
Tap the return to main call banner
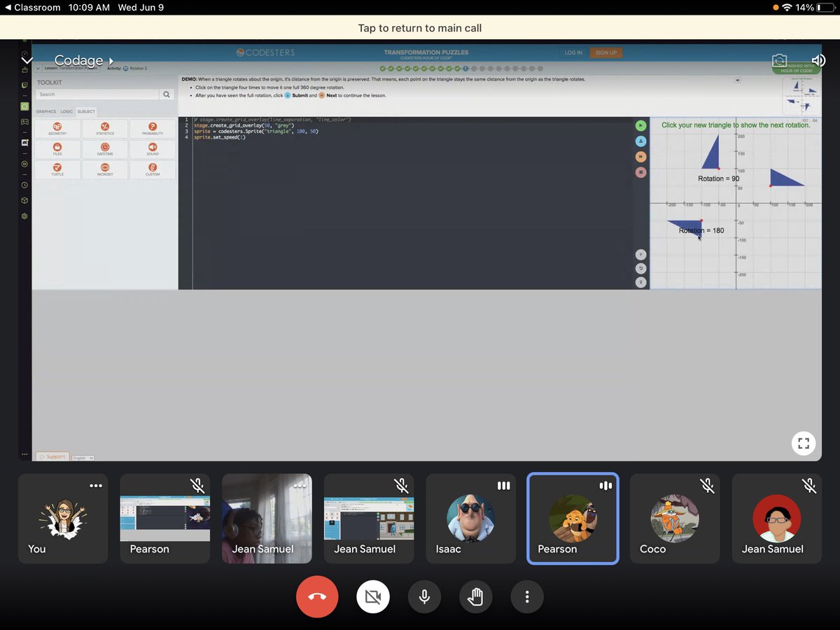(420, 28)
